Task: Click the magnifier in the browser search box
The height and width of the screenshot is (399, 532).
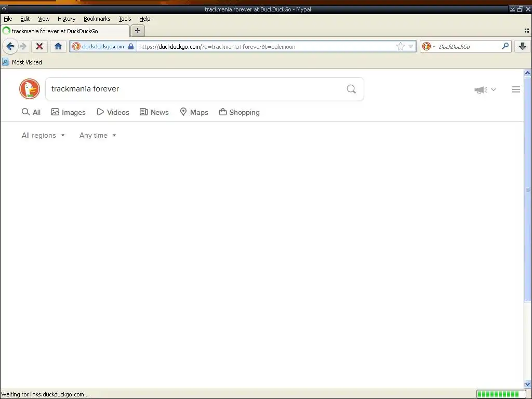Action: coord(505,46)
